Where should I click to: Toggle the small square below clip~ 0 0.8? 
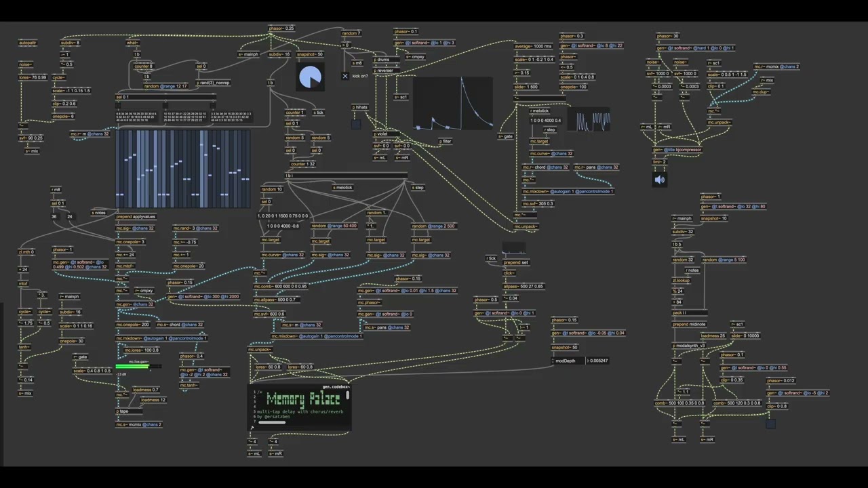[771, 424]
